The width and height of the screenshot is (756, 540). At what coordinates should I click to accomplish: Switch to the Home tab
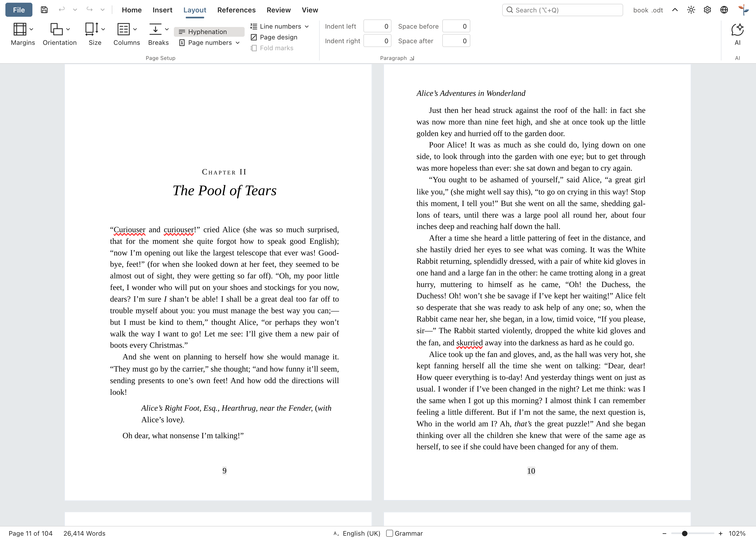tap(132, 10)
